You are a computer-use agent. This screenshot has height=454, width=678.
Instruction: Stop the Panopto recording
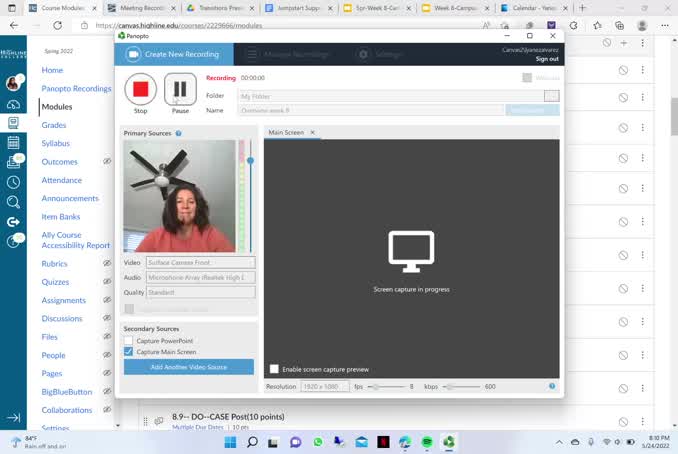[141, 90]
